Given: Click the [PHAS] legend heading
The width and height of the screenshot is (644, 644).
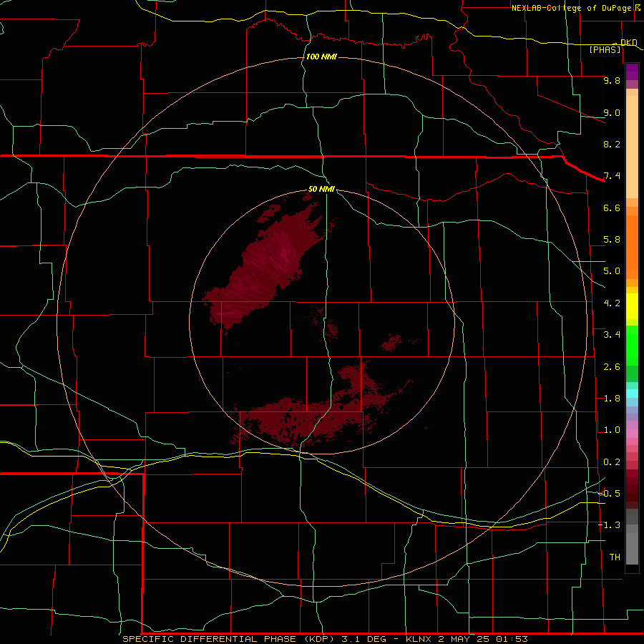Looking at the screenshot, I should coord(605,49).
